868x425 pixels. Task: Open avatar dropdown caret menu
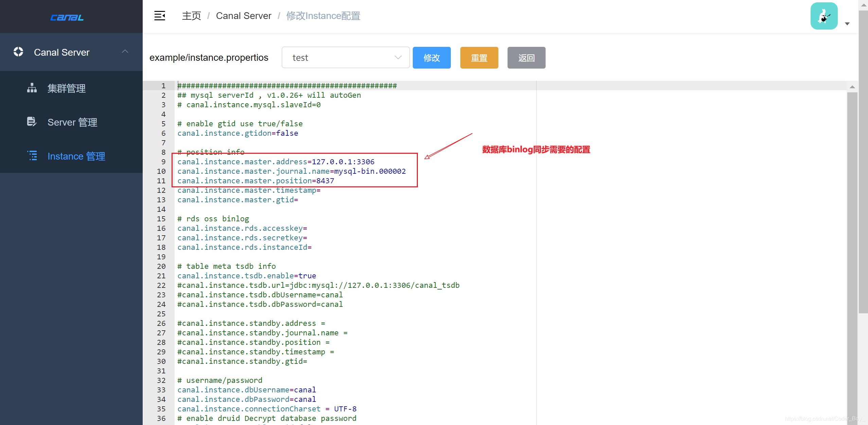pyautogui.click(x=847, y=24)
